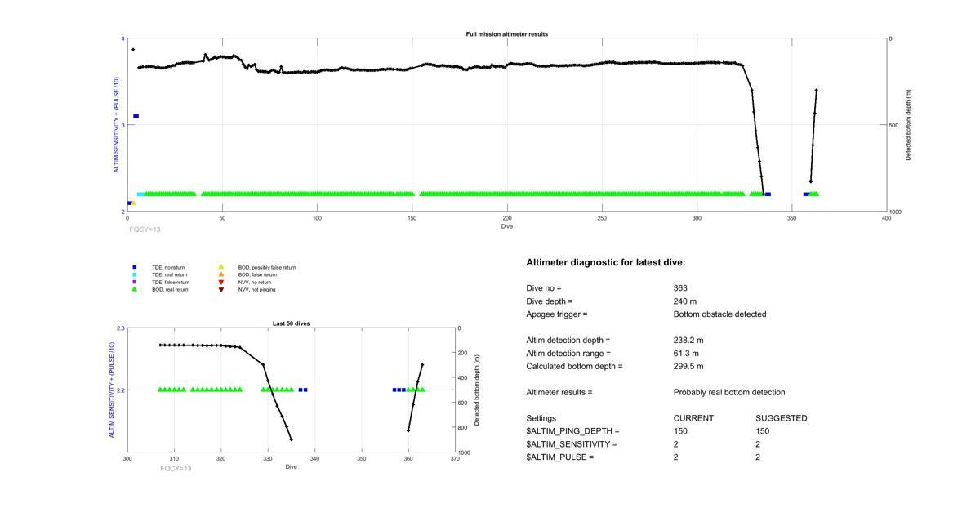Select the 'BOD, possibly false return' legend label
This screenshot has width=980, height=508.
(x=267, y=267)
